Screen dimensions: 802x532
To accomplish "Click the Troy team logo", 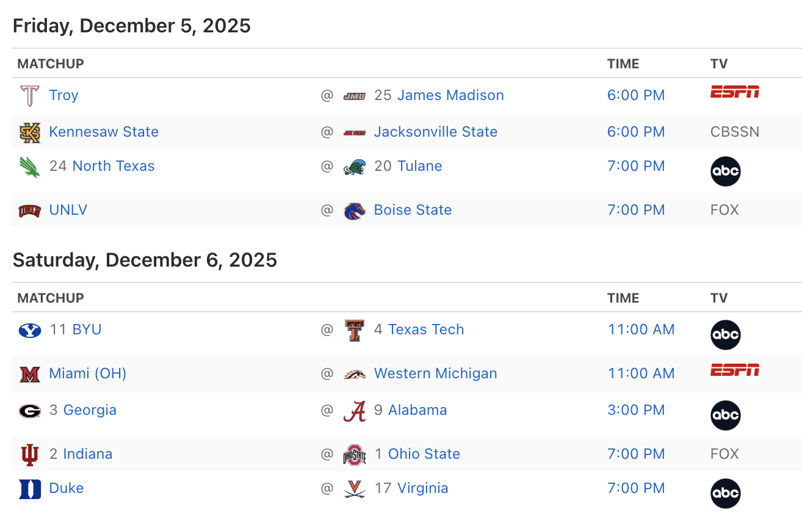I will [x=29, y=96].
